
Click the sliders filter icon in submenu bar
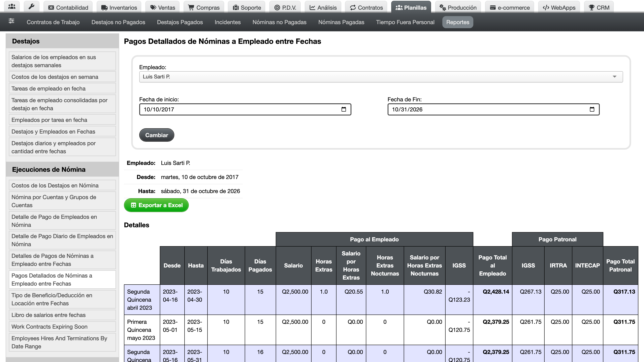coord(11,21)
